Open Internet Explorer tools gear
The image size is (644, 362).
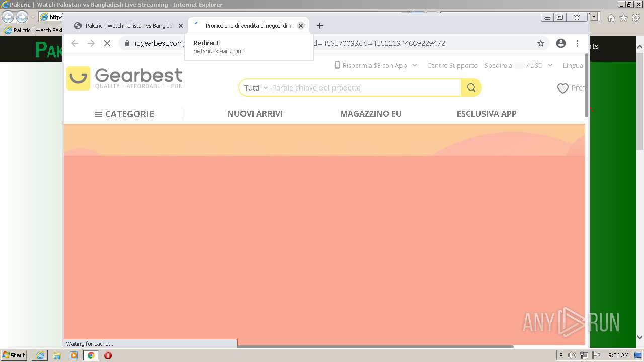tap(636, 18)
